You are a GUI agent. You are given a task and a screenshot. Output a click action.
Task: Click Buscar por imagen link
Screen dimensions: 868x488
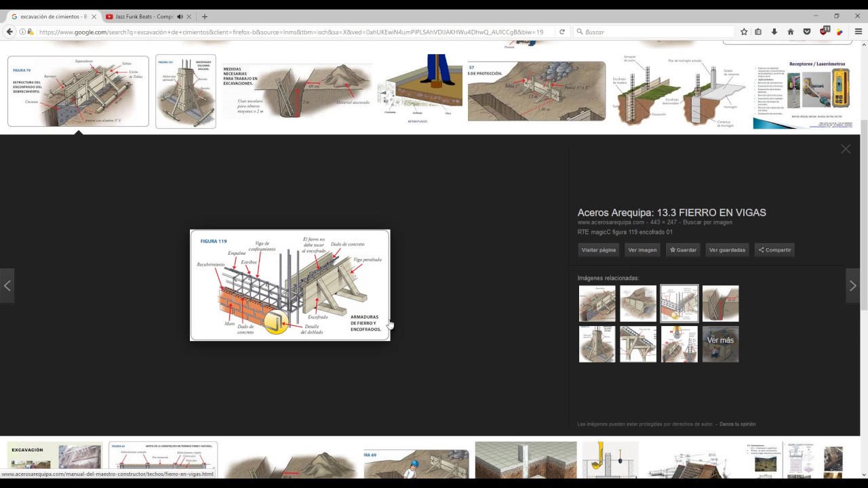pyautogui.click(x=707, y=222)
